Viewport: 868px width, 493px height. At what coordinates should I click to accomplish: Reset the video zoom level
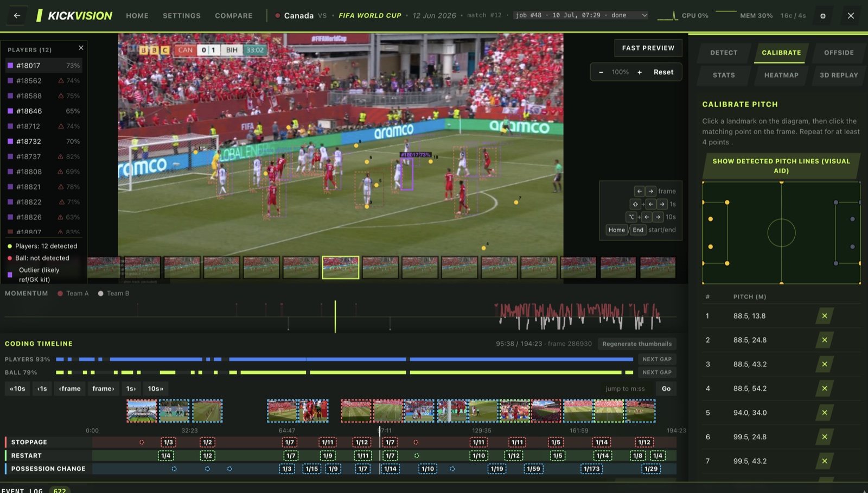pyautogui.click(x=663, y=72)
